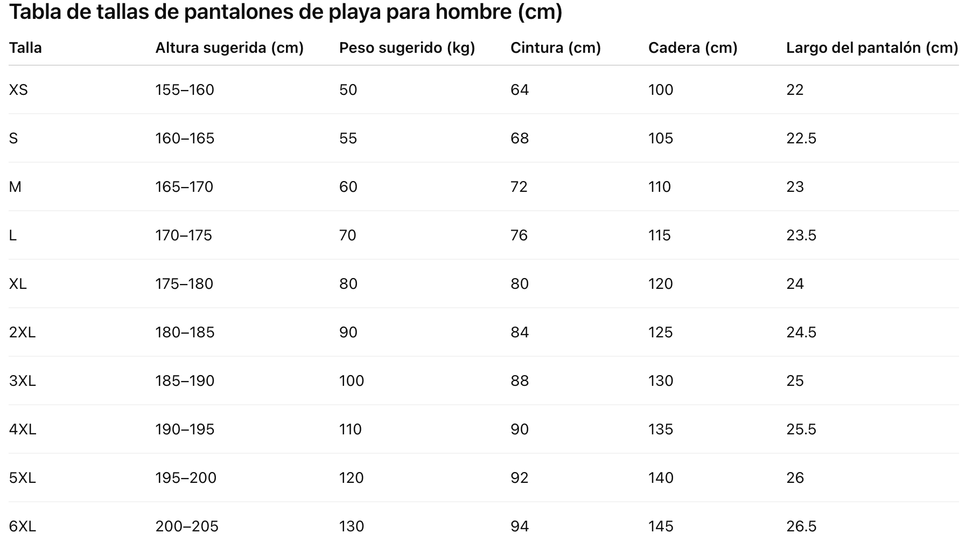Click the Talla column header

point(25,48)
